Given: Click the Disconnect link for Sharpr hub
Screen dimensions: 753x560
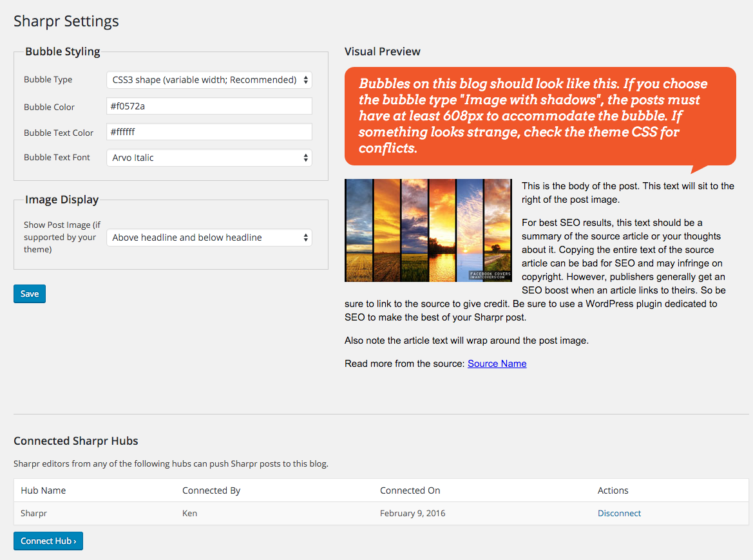Looking at the screenshot, I should tap(619, 514).
